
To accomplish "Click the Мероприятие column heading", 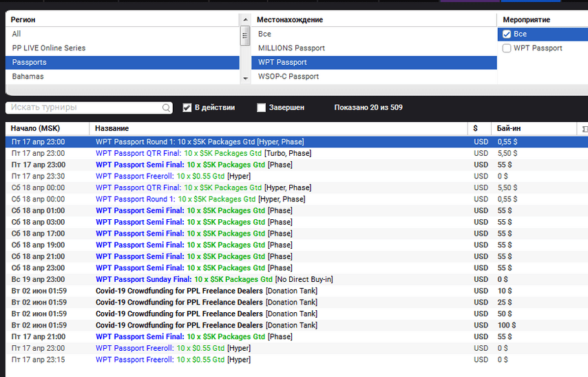I will tap(527, 20).
